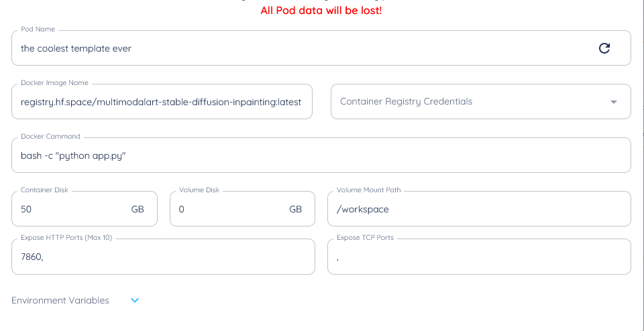Click the refresh icon in Pod Name field
This screenshot has height=331, width=644.
pos(604,48)
